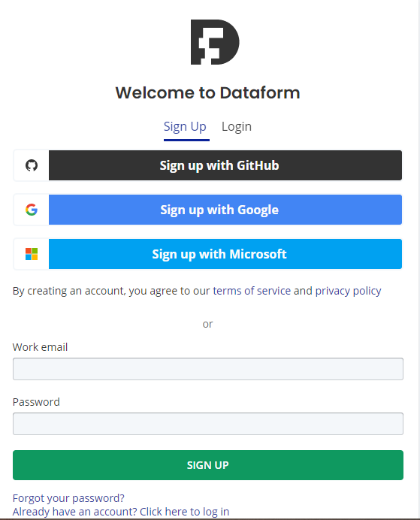
Task: Switch to the Login tab
Action: click(x=237, y=127)
